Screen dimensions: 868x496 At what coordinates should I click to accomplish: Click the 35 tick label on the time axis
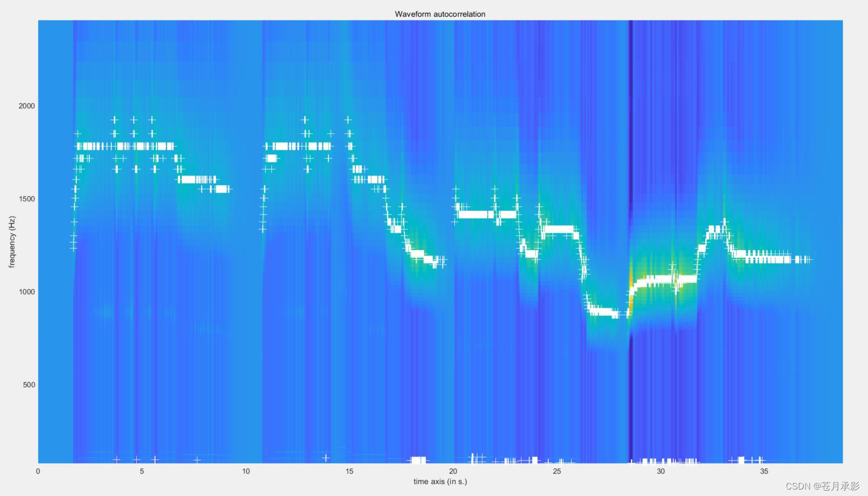(764, 471)
